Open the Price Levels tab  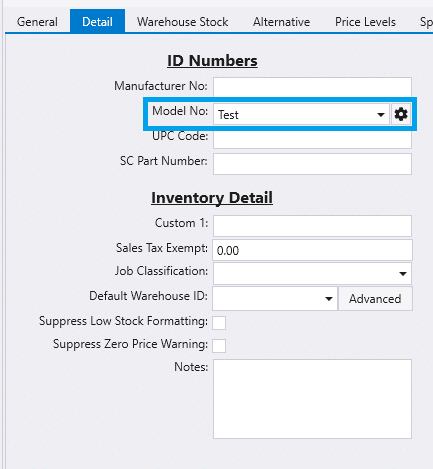point(365,22)
